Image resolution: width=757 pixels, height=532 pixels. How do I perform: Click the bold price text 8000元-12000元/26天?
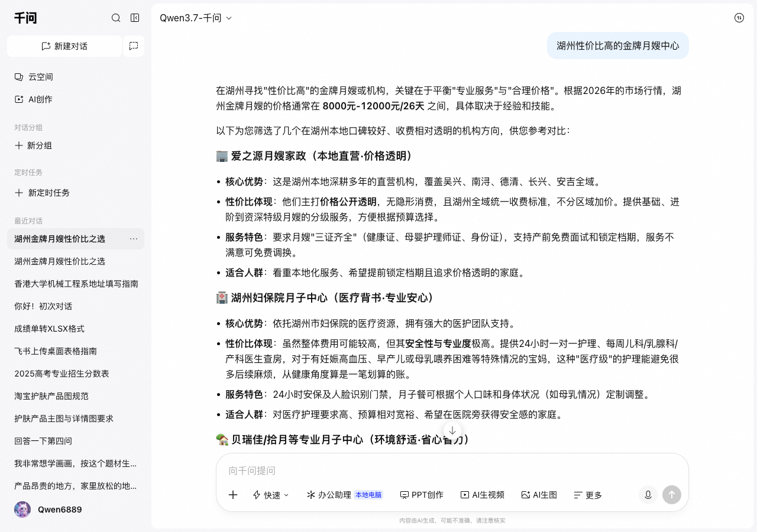tap(373, 106)
